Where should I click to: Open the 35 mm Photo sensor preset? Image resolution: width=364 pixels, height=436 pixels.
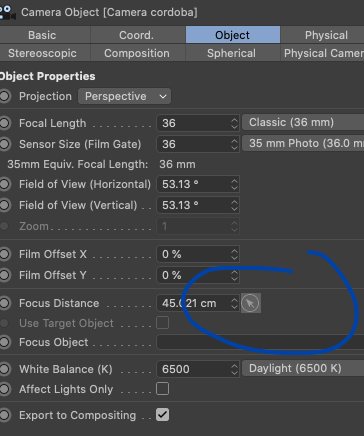pos(303,143)
